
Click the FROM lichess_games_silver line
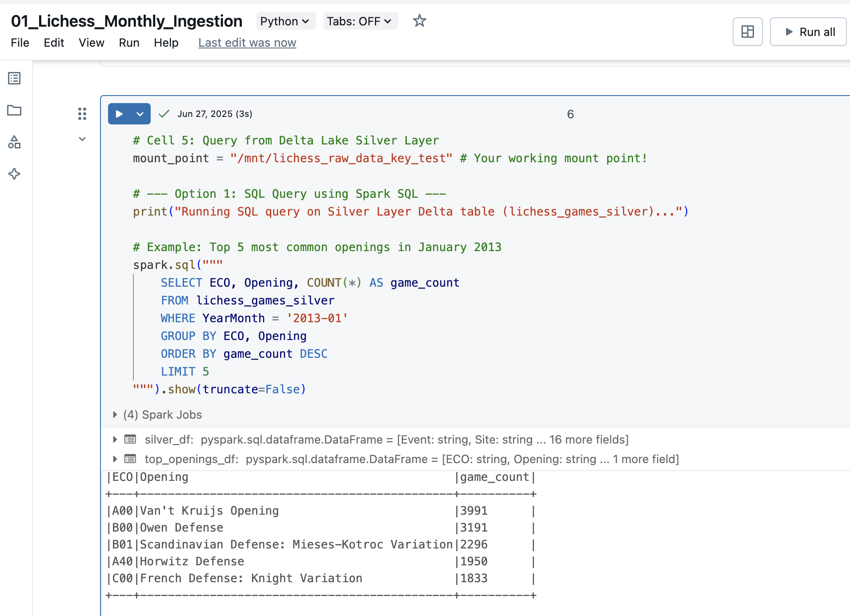pos(248,300)
